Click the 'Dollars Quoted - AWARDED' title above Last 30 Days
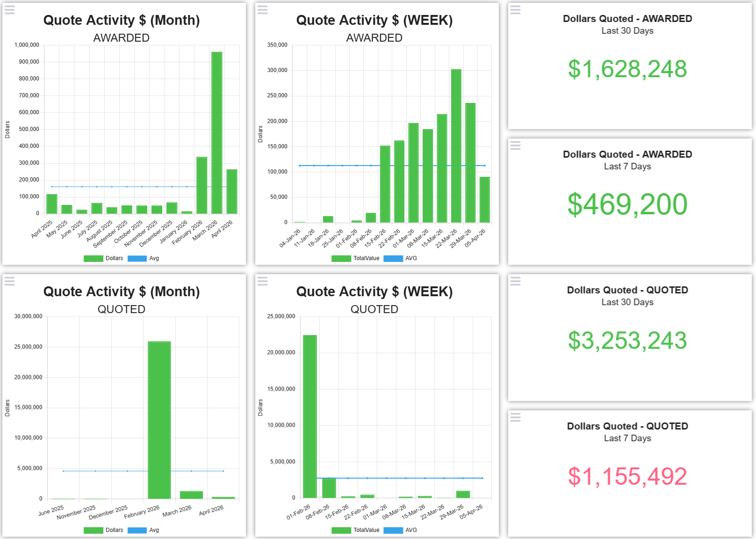 [x=627, y=19]
